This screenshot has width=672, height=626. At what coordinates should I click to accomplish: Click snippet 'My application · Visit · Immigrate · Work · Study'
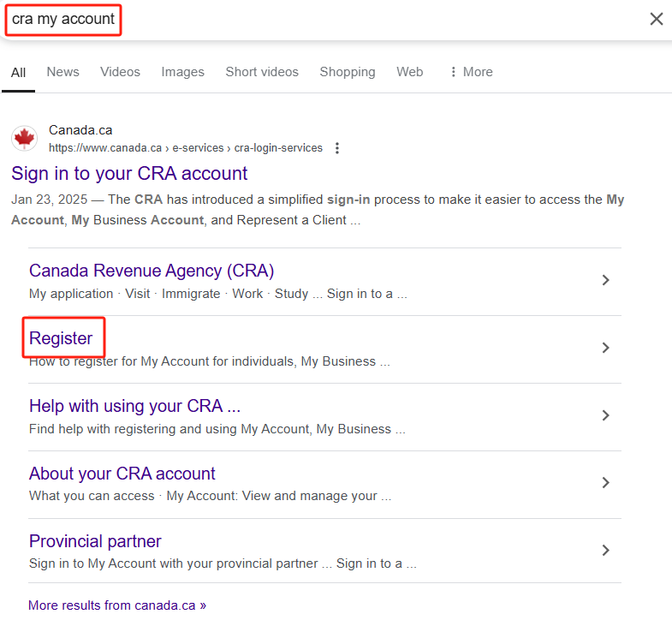click(169, 294)
